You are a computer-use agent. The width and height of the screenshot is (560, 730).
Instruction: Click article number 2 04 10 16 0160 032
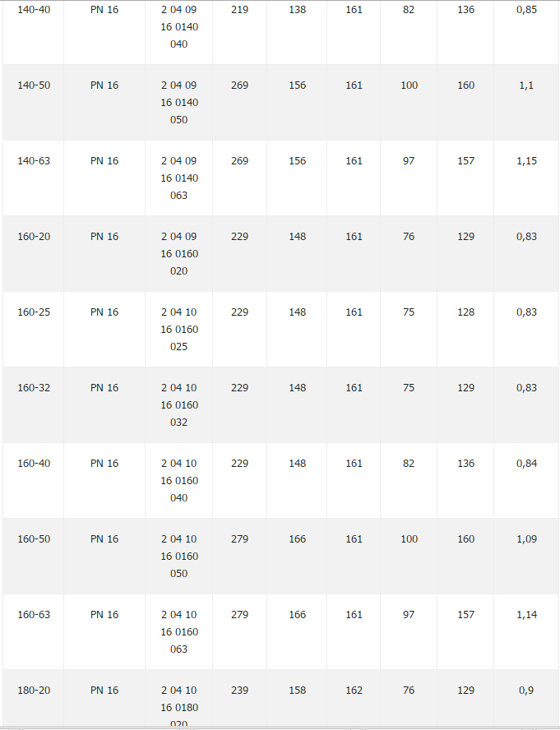(179, 405)
